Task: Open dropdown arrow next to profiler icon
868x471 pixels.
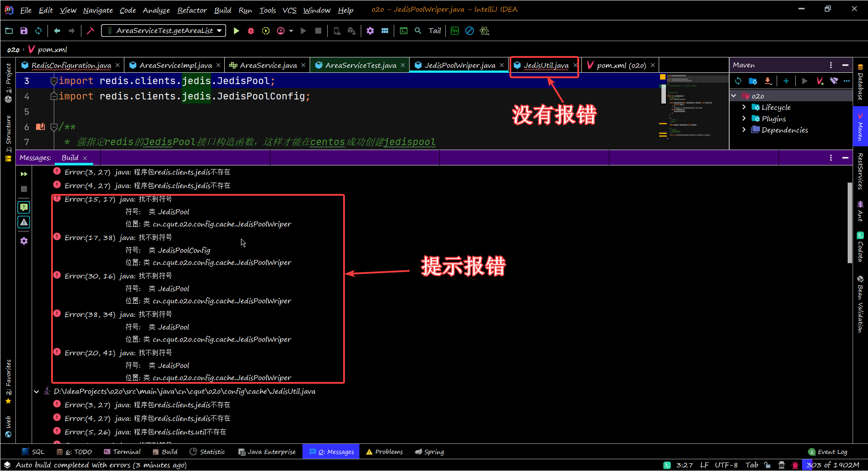Action: tap(291, 31)
